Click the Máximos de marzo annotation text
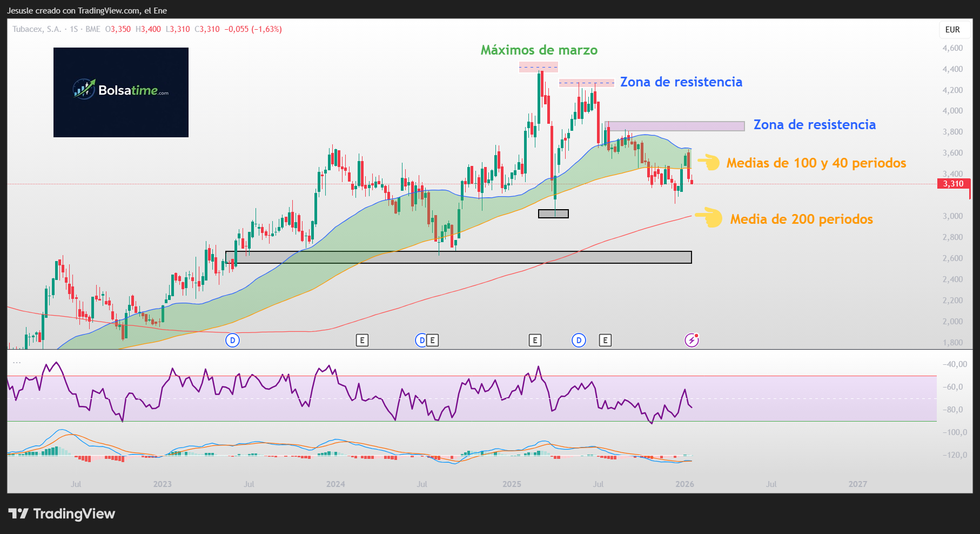 (539, 50)
